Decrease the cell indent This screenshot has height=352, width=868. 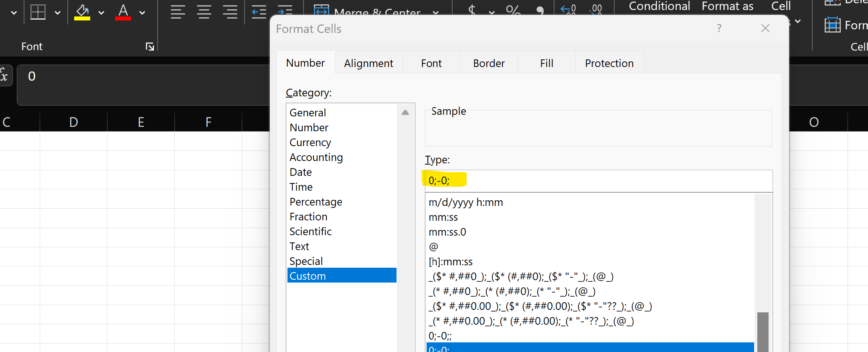[x=259, y=12]
